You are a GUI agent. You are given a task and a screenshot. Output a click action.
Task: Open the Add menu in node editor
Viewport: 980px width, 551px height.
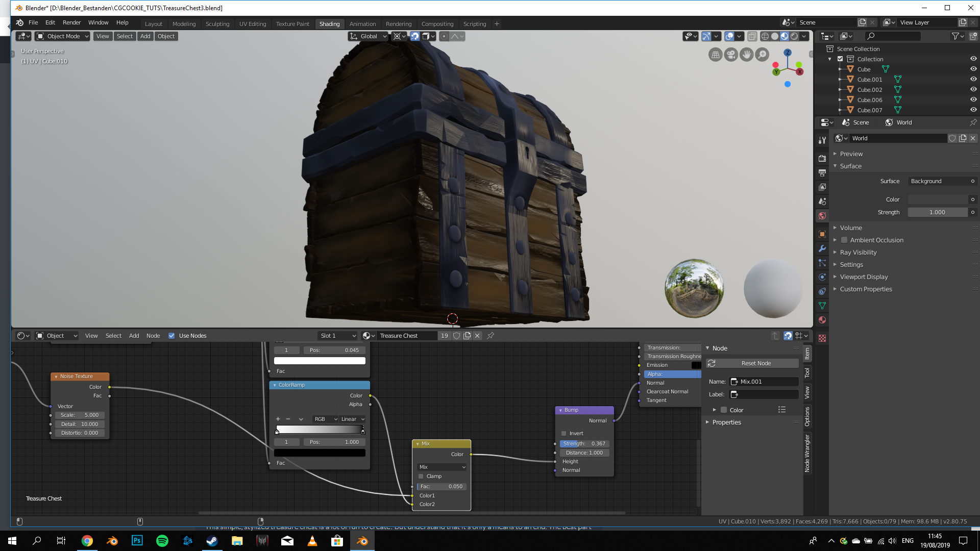[134, 336]
